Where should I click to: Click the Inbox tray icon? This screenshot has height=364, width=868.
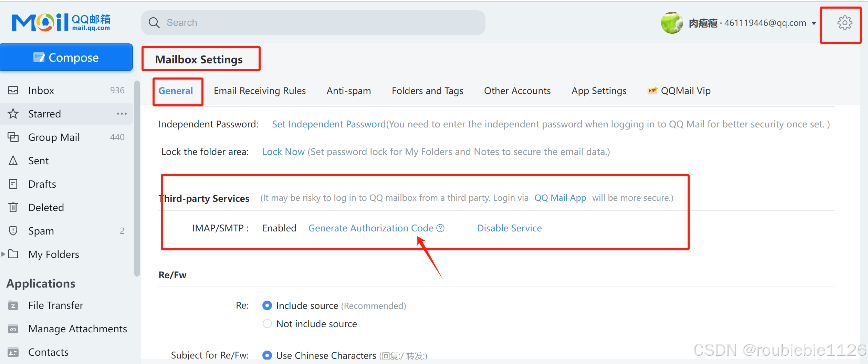tap(13, 90)
